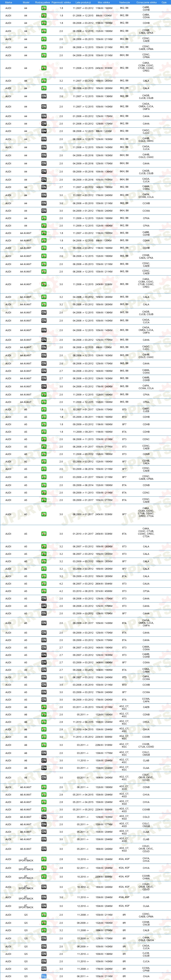
Task: Select the CDNB, CNCB engine codes cell
Action: 146,923
